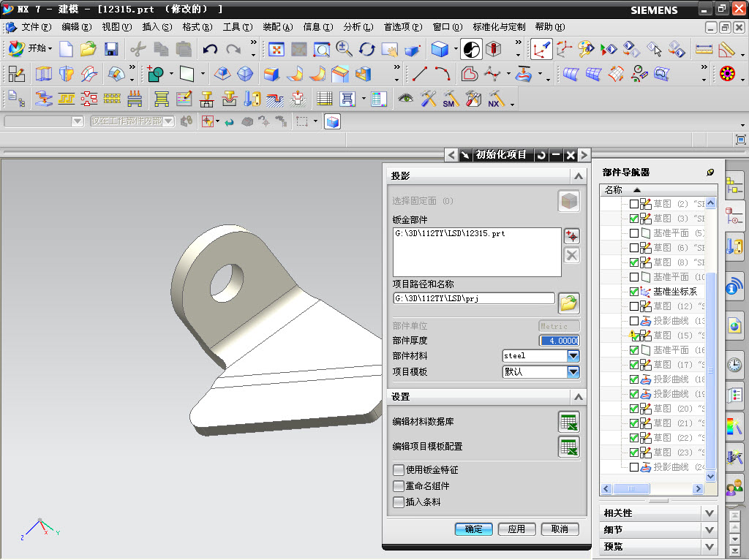
Task: Open the 插入 menu
Action: [x=157, y=27]
